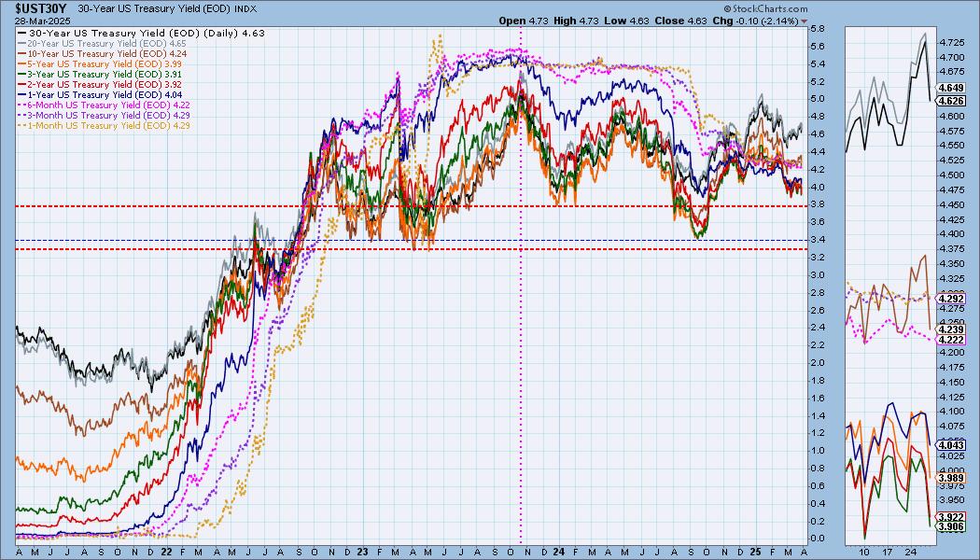Select the 10-Year US Treasury Yield legend entry
Image resolution: width=980 pixels, height=560 pixels.
(x=103, y=54)
